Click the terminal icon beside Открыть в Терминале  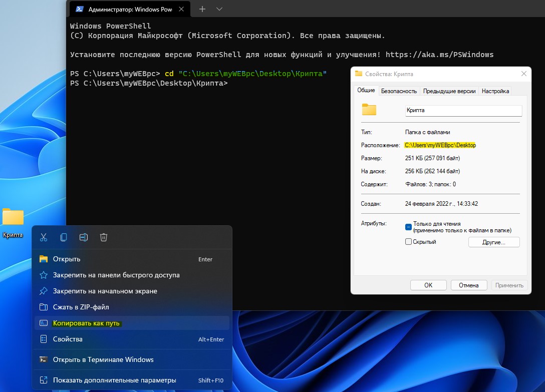click(44, 359)
